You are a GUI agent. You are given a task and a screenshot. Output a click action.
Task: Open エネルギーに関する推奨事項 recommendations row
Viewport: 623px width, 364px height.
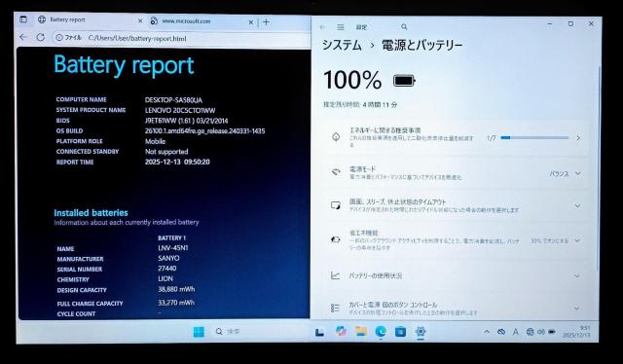click(456, 137)
